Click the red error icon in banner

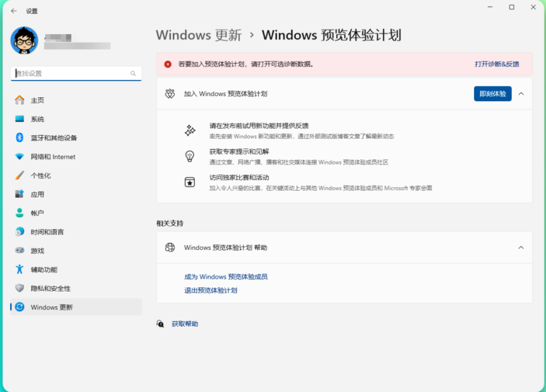click(x=168, y=64)
